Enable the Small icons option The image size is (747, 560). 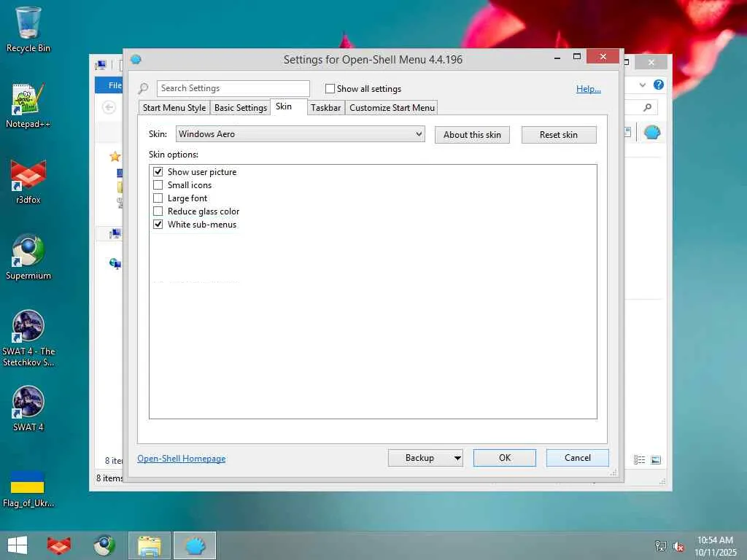(x=158, y=184)
